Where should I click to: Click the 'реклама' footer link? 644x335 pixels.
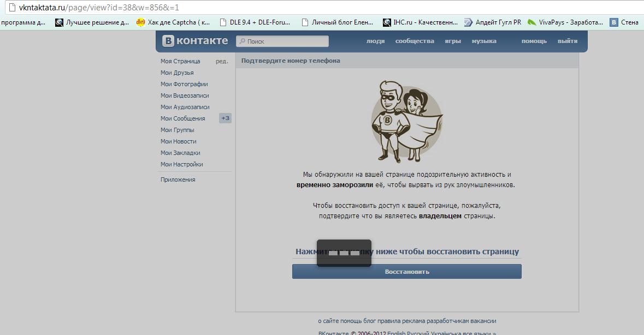click(x=413, y=321)
